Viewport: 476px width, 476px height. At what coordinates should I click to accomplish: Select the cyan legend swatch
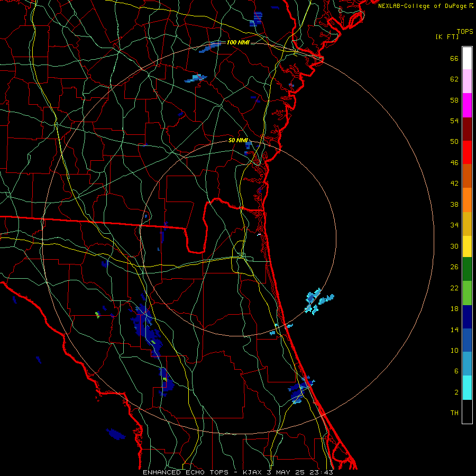click(467, 388)
